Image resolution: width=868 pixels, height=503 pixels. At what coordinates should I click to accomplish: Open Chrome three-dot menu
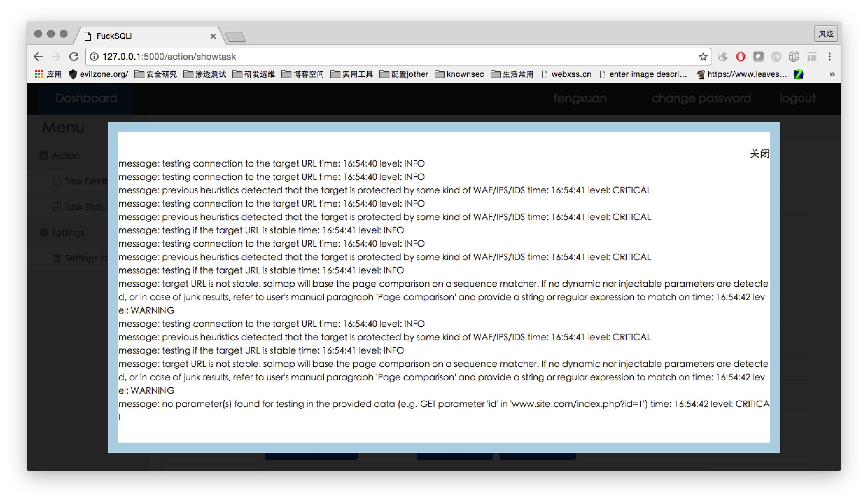[x=829, y=57]
